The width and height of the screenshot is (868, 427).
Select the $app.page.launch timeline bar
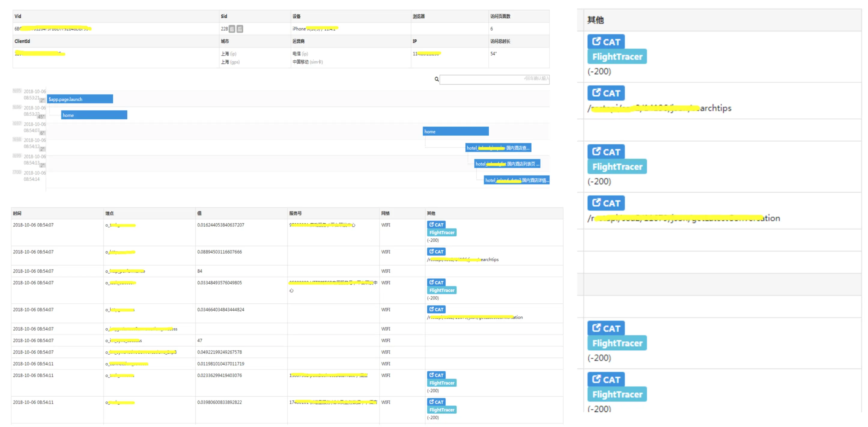80,99
